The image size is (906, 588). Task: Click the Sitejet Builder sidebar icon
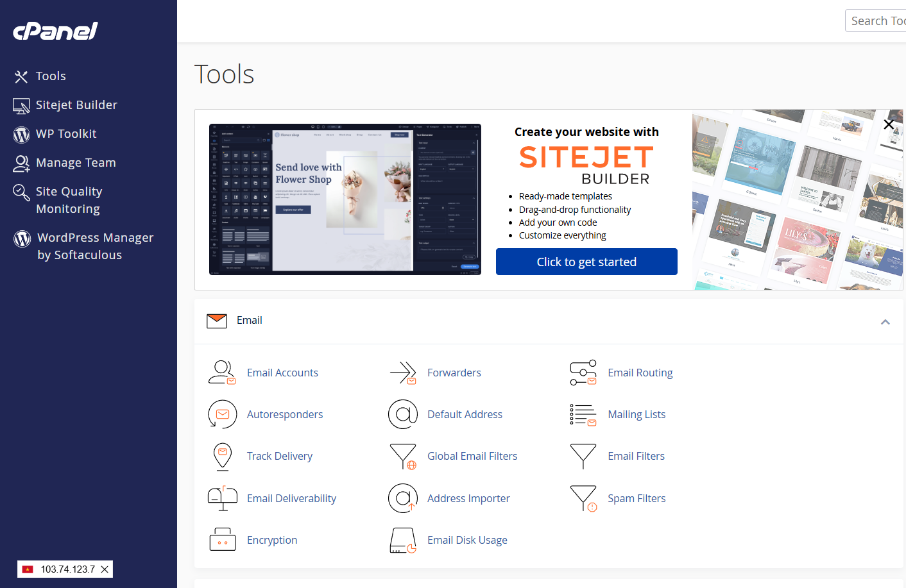[21, 106]
